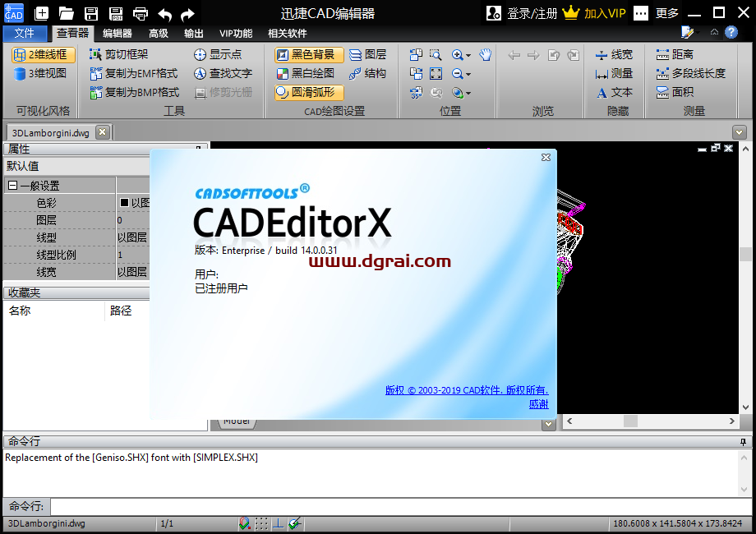Screen dimensions: 756x534
Task: Toggle 圆滑弧形 smooth arcs option
Action: (x=309, y=92)
